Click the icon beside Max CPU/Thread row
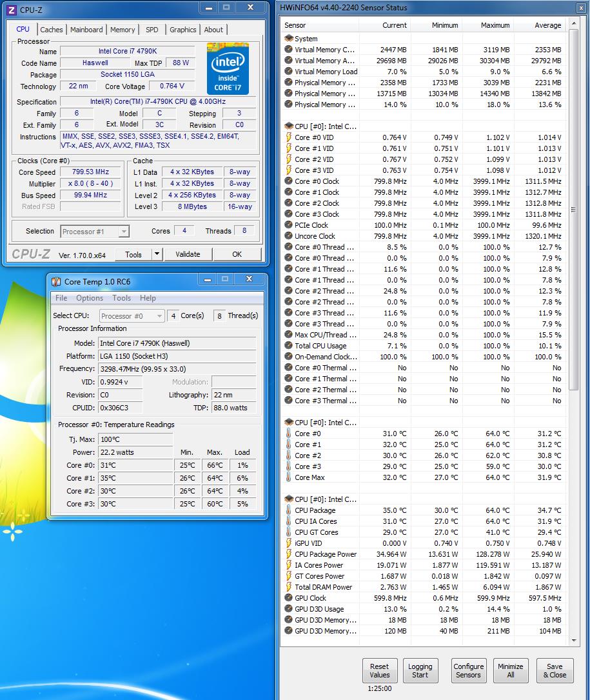 click(x=289, y=334)
